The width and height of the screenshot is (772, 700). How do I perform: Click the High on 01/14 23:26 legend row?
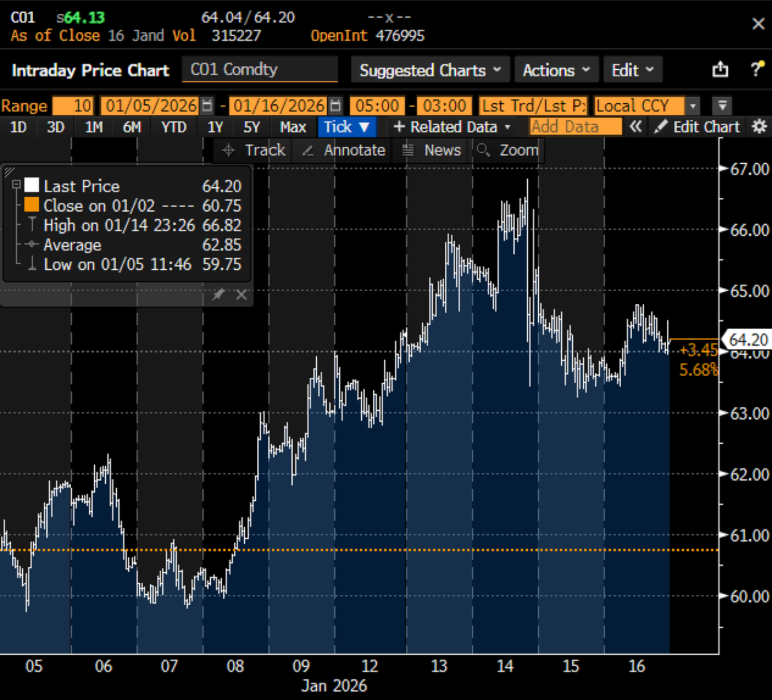pos(133,226)
